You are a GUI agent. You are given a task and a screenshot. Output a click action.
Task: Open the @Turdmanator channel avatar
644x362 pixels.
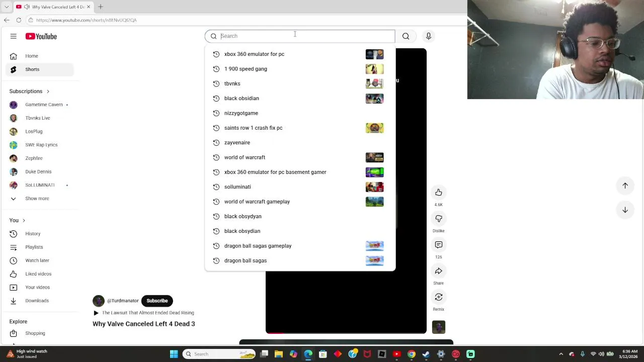pos(99,301)
